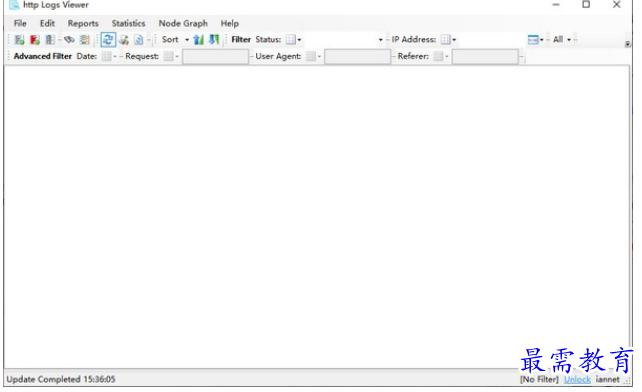Open the File menu
Viewport: 642px width, 392px height.
(x=20, y=23)
